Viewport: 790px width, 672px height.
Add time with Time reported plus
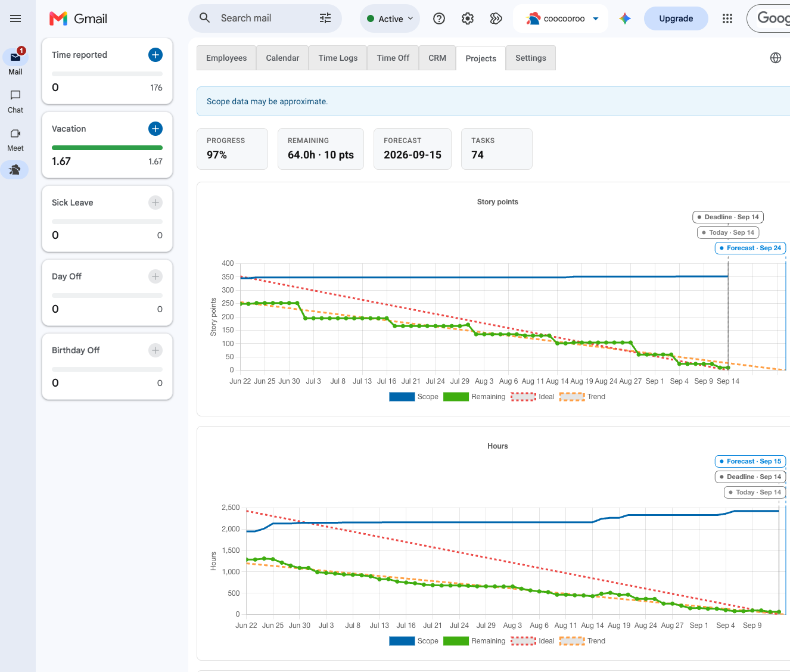click(155, 55)
